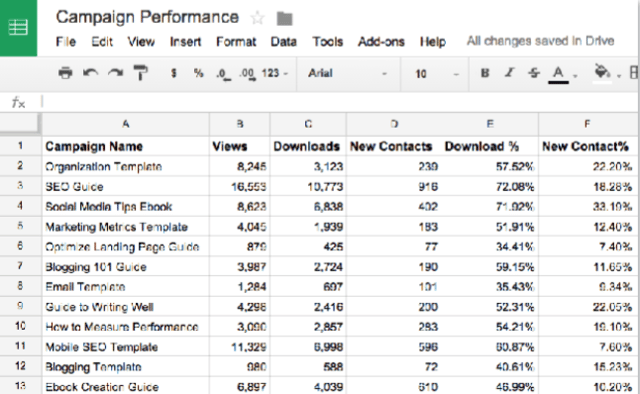Click the 'Campaign Name' header cell

pos(126,146)
